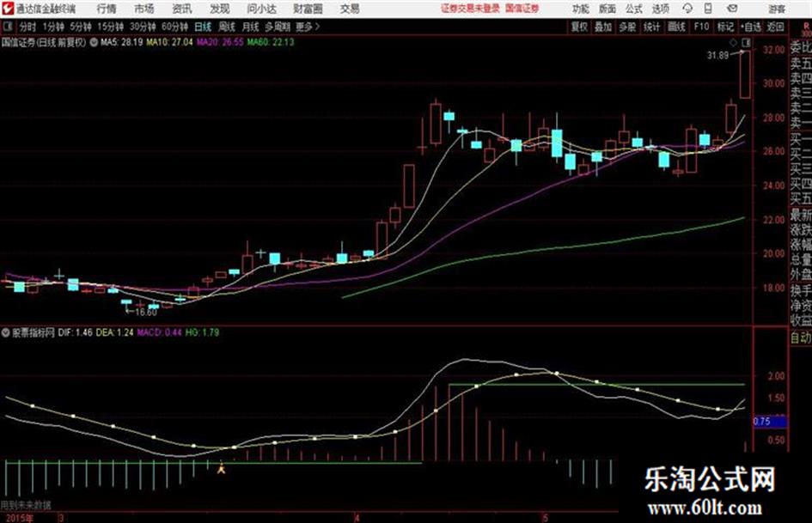
Task: Open the 版面 menu
Action: (607, 9)
